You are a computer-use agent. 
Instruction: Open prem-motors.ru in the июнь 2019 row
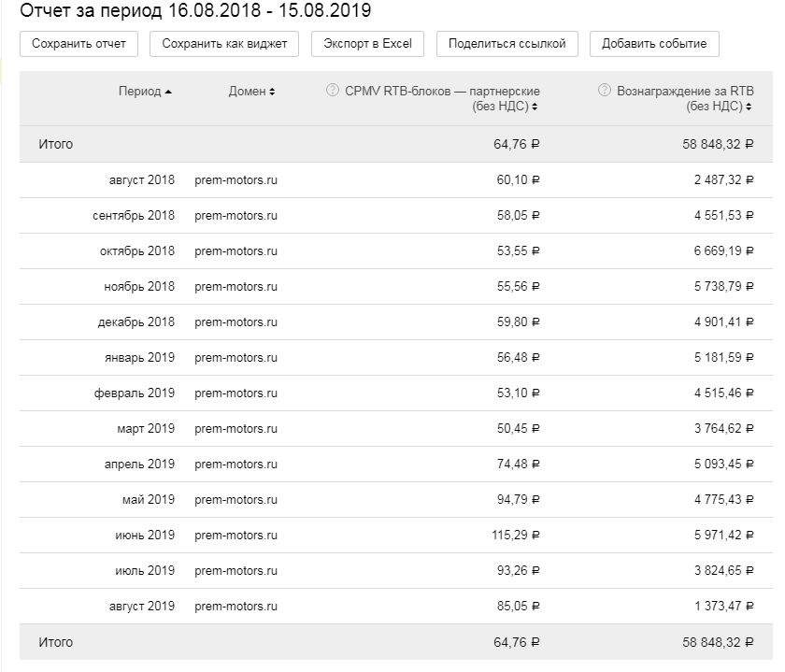coord(235,536)
